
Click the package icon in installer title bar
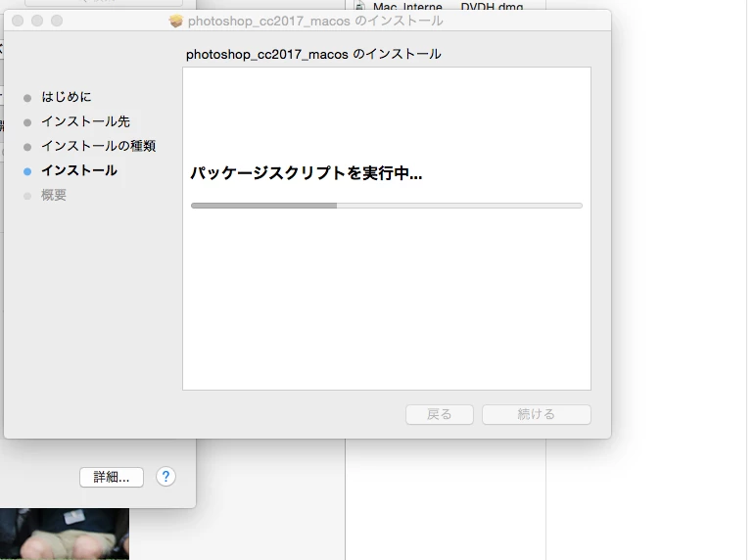pyautogui.click(x=176, y=21)
